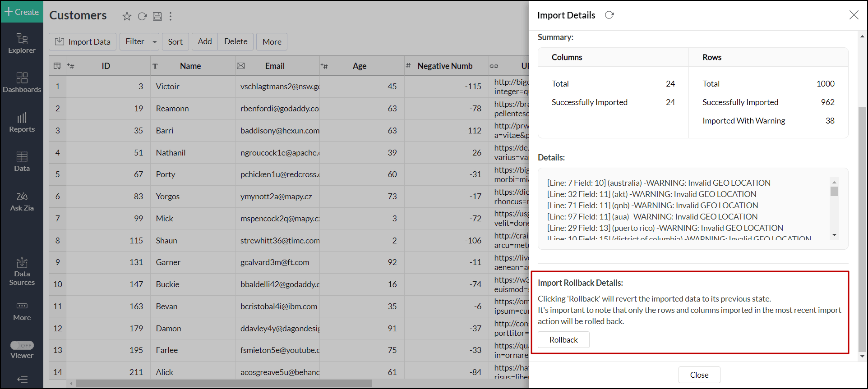Open Ask Zia assistant
Screen dimensions: 868x389
(x=22, y=201)
